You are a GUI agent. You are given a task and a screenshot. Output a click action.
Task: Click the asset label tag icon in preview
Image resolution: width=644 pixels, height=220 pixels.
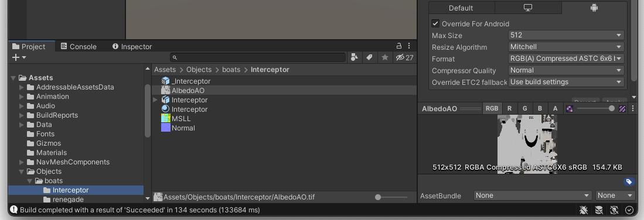click(x=628, y=182)
